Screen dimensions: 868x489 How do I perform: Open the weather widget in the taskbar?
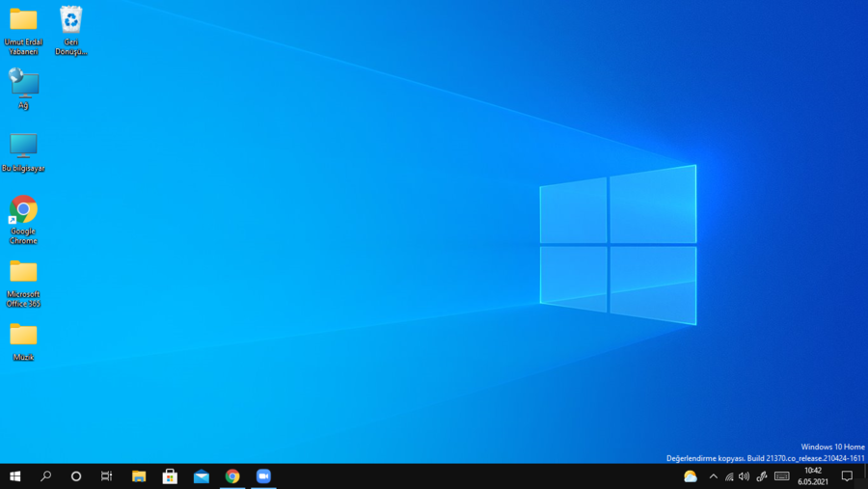pyautogui.click(x=691, y=476)
